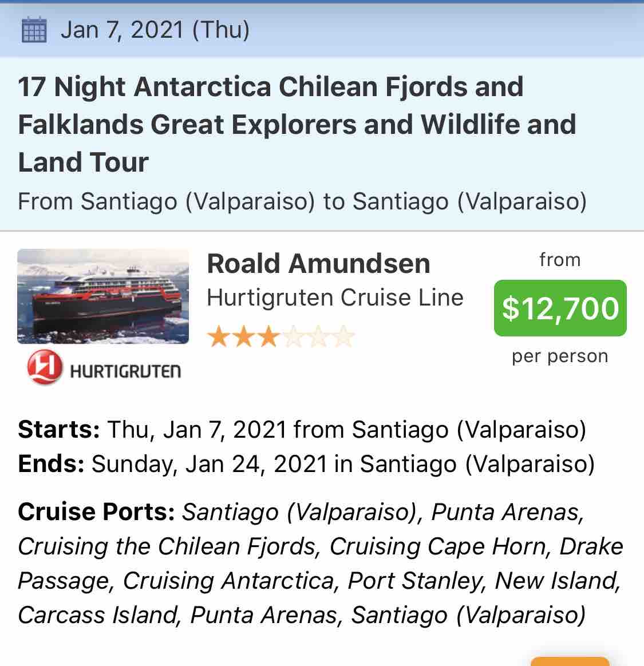Click the three-star rating row
Viewport: 644px width, 666px height.
pyautogui.click(x=280, y=337)
